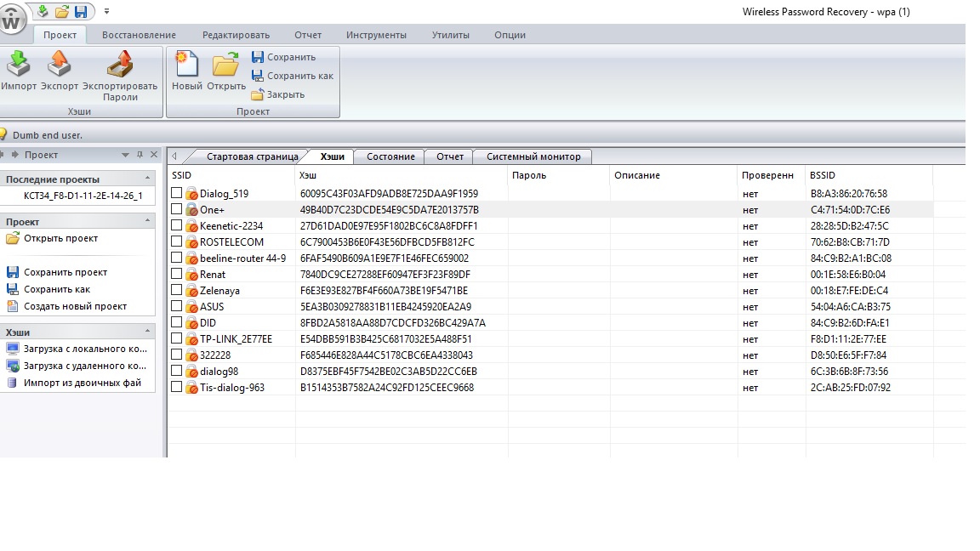Check the Dialog_519 row checkbox

coord(176,193)
